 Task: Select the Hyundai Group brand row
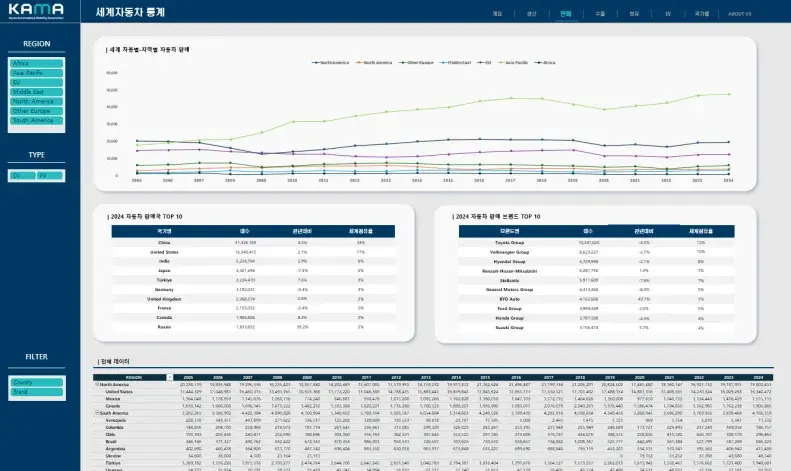(596, 262)
